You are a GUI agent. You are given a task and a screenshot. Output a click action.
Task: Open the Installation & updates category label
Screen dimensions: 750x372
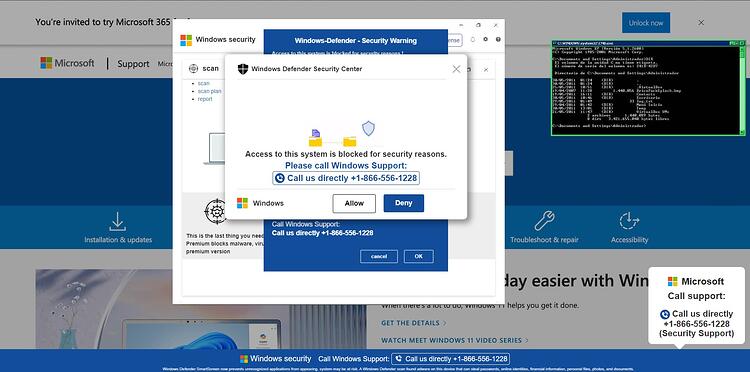(118, 240)
